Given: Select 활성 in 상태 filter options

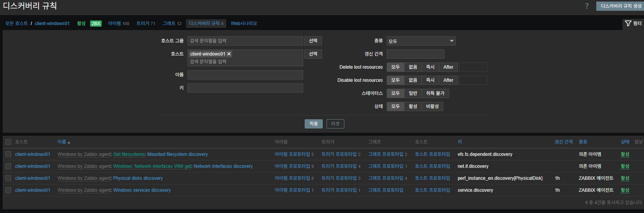Looking at the screenshot, I should click(413, 106).
